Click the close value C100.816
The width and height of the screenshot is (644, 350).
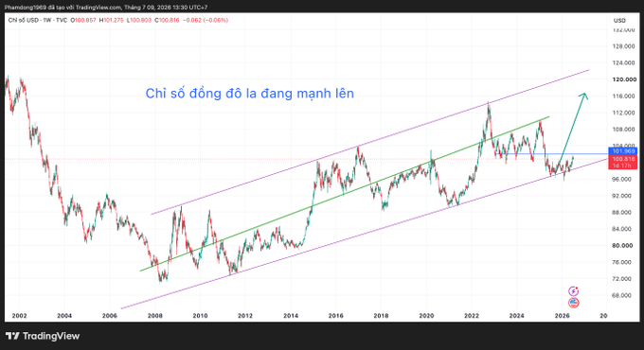coord(167,20)
